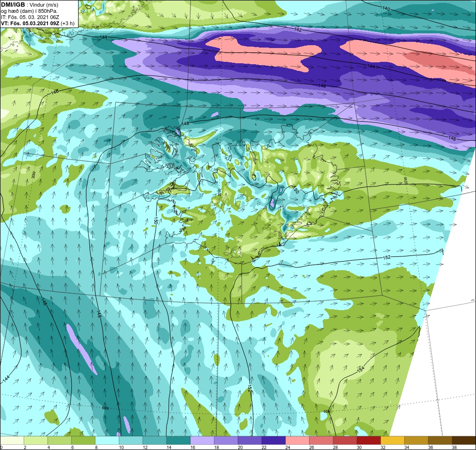Click the '142' contour label

pyautogui.click(x=298, y=30)
